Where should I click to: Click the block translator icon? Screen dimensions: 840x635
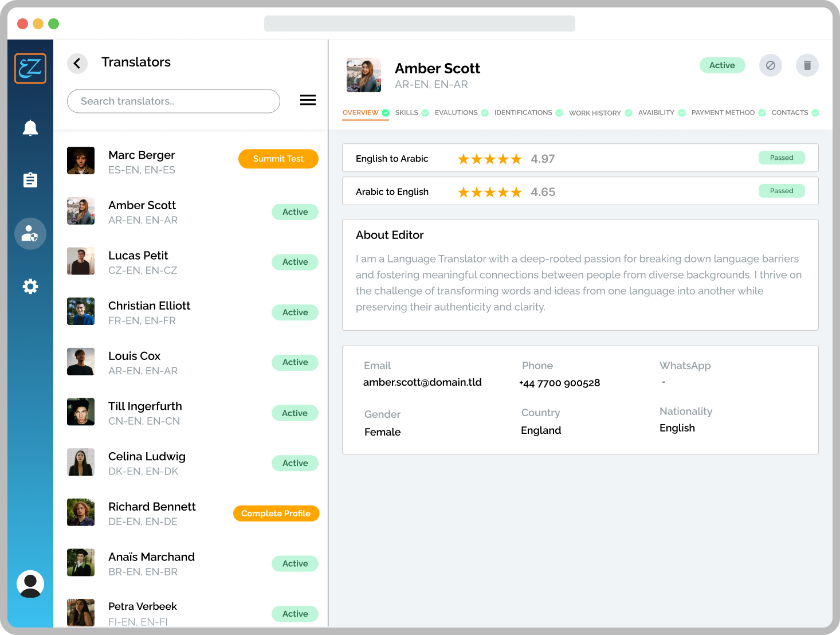pyautogui.click(x=771, y=65)
